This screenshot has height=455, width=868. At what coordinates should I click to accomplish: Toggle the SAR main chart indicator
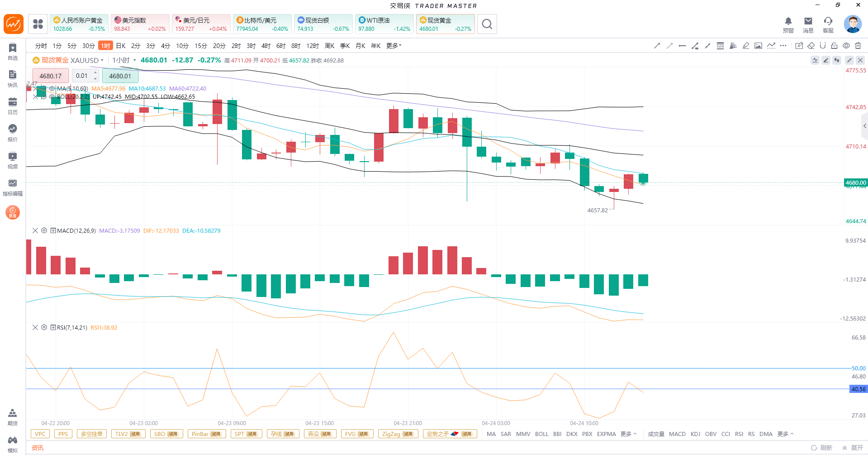(506, 434)
